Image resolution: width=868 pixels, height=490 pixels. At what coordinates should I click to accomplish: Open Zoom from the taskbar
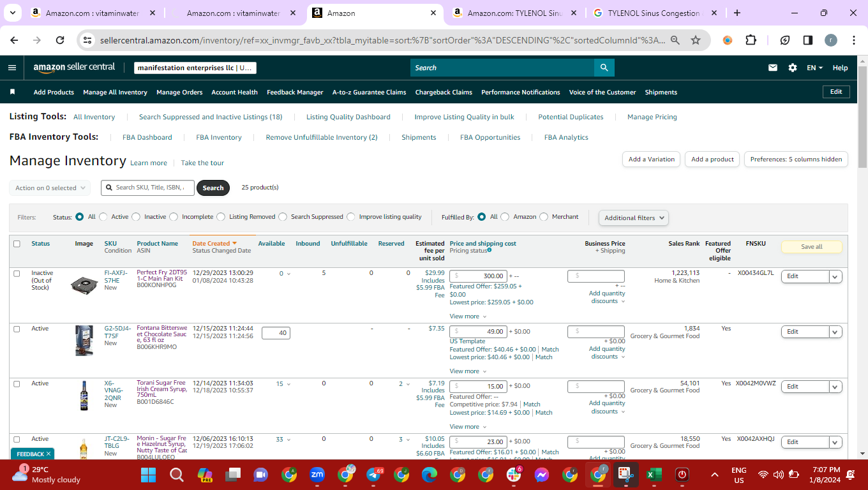pos(317,475)
